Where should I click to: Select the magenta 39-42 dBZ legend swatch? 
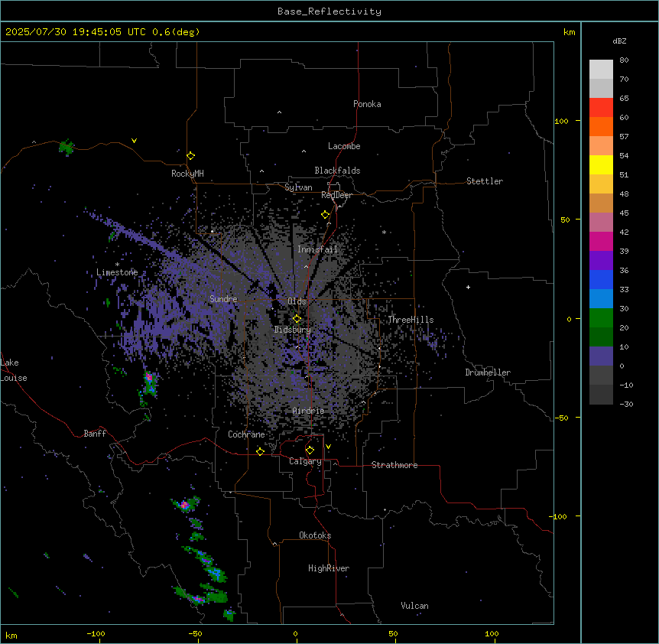click(601, 241)
